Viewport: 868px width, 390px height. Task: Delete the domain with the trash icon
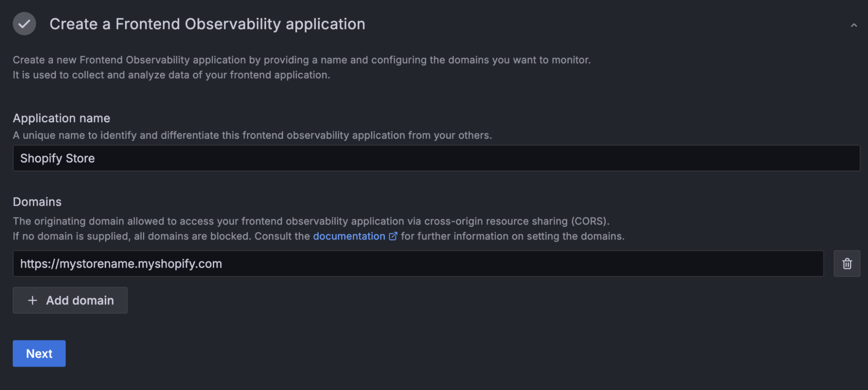click(x=847, y=264)
